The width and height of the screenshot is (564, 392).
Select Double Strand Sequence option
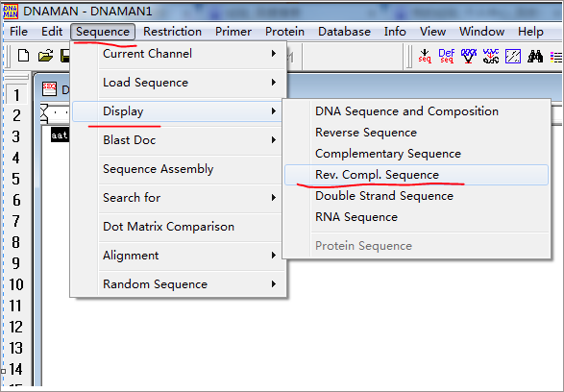(416, 196)
